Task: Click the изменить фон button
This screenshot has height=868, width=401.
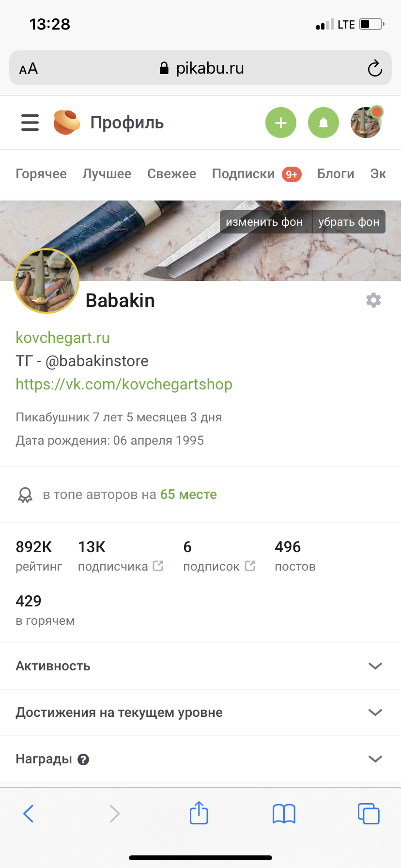Action: [264, 222]
